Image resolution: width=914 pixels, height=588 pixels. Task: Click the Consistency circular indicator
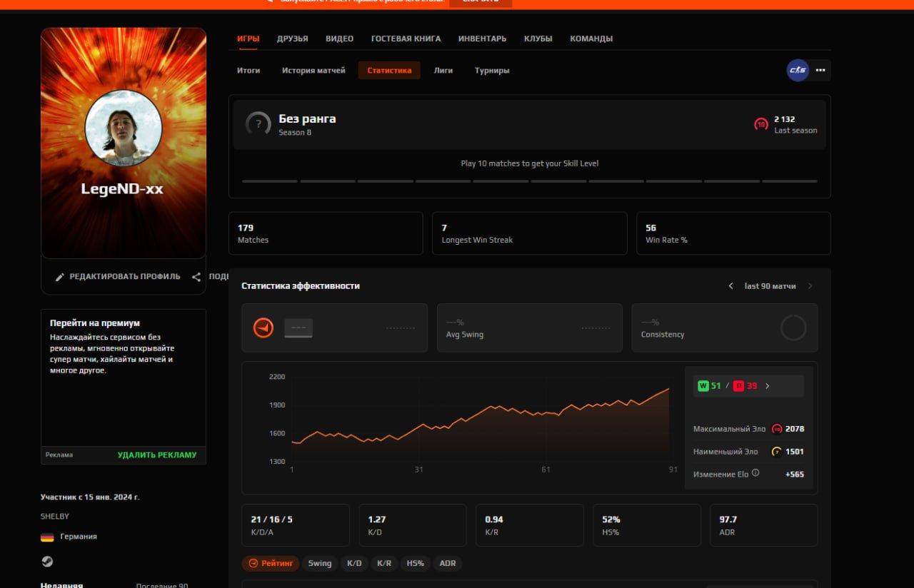pyautogui.click(x=793, y=328)
